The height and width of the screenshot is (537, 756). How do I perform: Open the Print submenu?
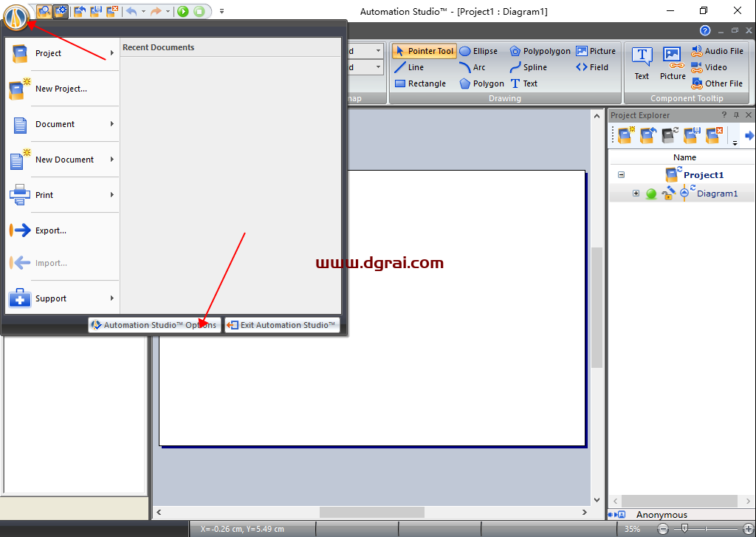(62, 195)
